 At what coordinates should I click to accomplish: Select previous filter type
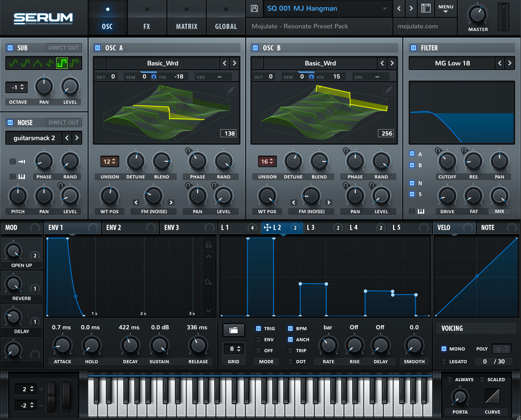click(500, 63)
